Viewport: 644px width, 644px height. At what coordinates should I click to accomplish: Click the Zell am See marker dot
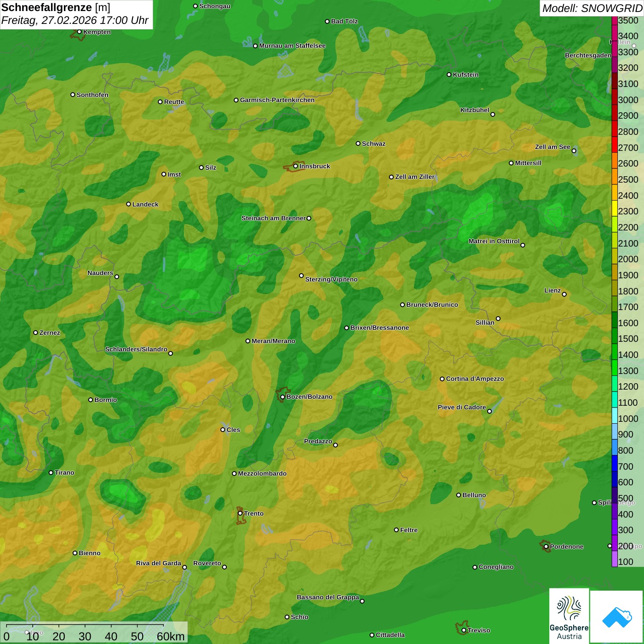[574, 151]
